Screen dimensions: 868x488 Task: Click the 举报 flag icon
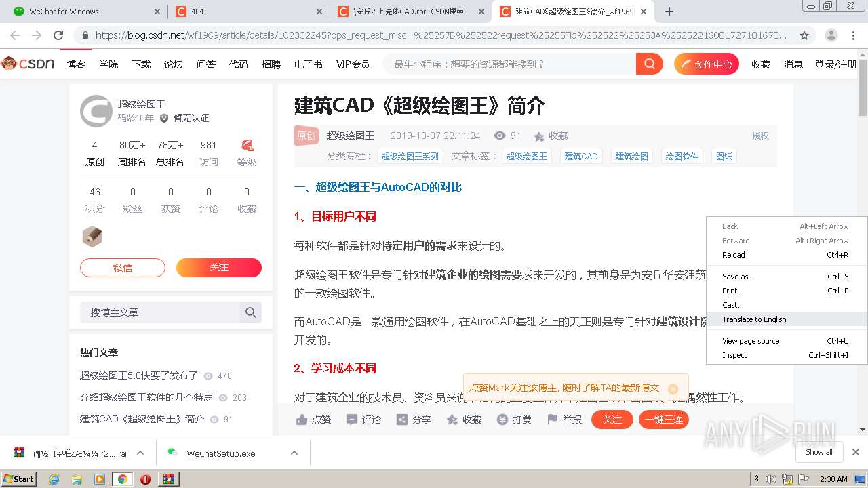click(553, 420)
